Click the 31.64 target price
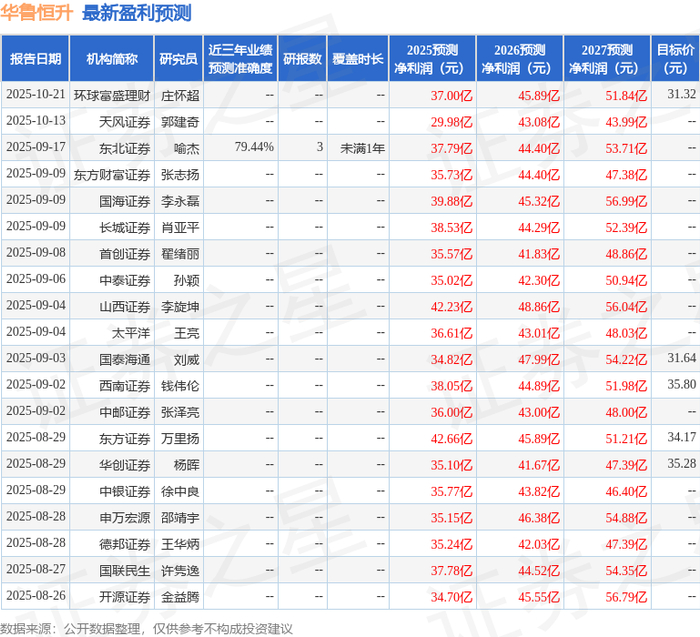The image size is (700, 637). [682, 358]
